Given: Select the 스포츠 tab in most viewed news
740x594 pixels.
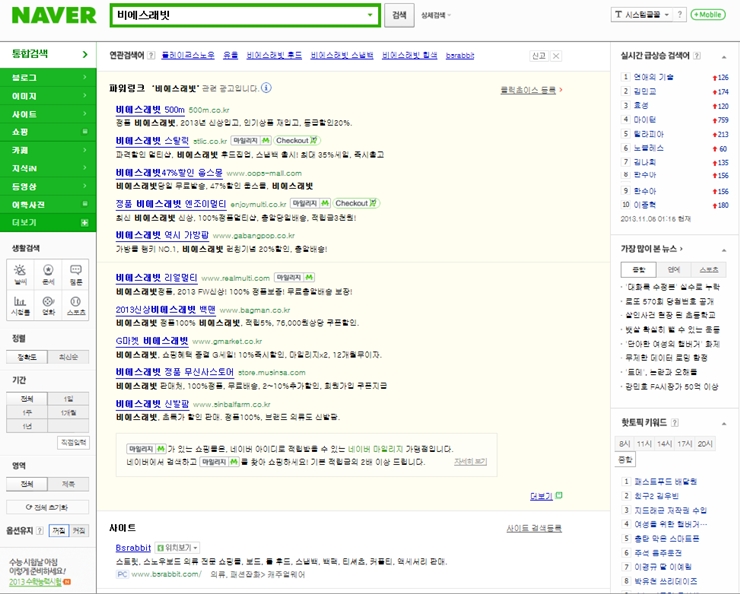Looking at the screenshot, I should [708, 269].
